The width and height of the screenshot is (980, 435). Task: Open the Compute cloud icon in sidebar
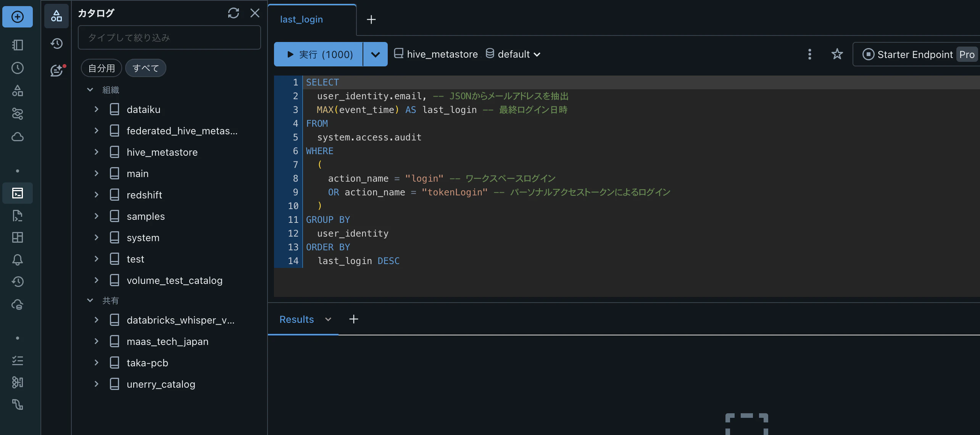coord(18,137)
